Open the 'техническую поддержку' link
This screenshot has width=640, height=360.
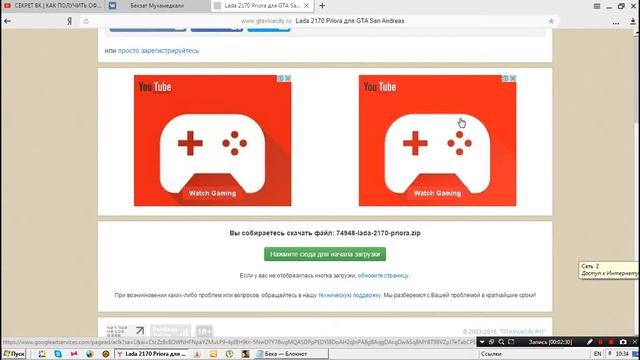pyautogui.click(x=349, y=295)
